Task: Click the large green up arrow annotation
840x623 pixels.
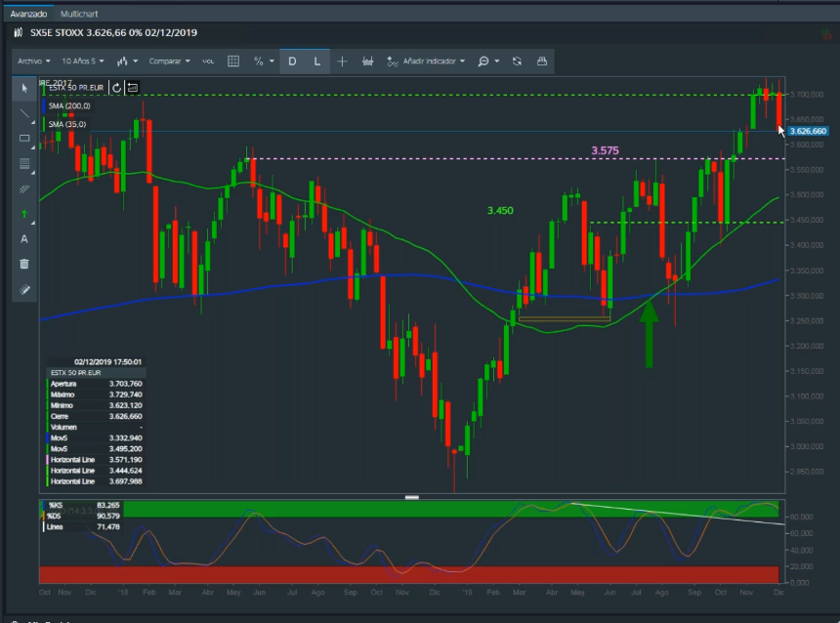Action: [649, 335]
